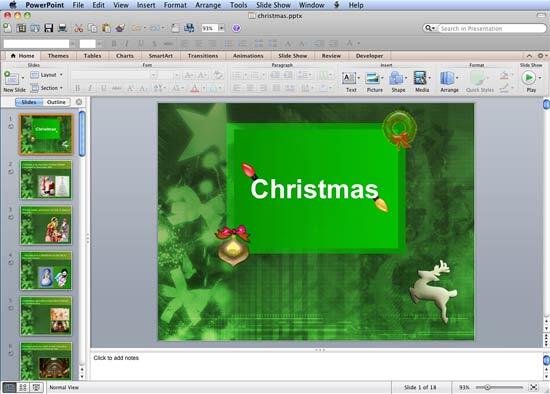Click the Copy icon in toolbar
The image size is (550, 394).
pos(93,28)
